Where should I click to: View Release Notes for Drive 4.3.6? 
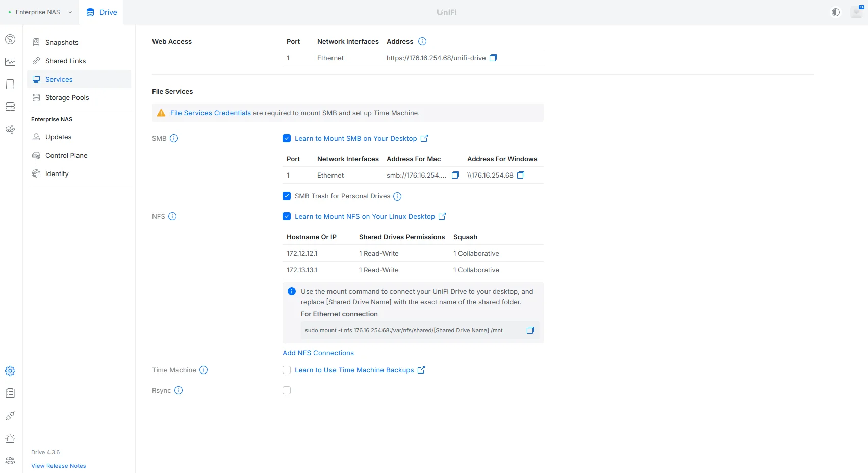59,466
